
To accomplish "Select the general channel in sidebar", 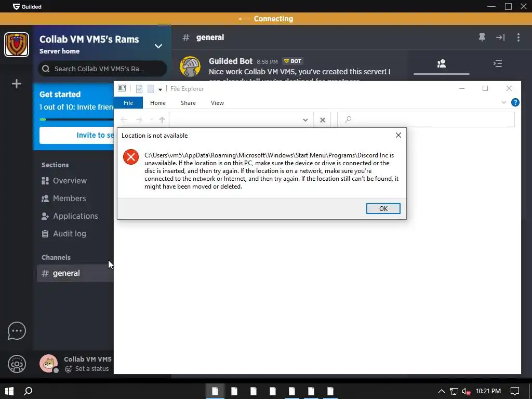I will pyautogui.click(x=75, y=273).
